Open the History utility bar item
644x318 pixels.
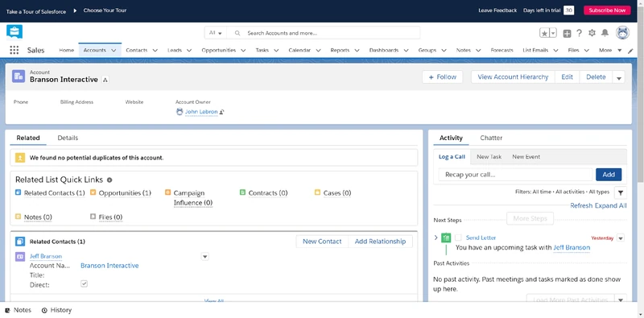(x=56, y=310)
